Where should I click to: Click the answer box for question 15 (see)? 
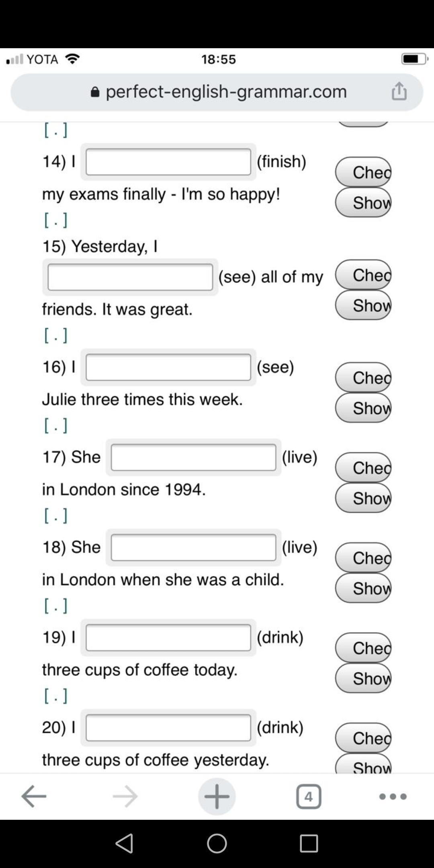[x=130, y=277]
